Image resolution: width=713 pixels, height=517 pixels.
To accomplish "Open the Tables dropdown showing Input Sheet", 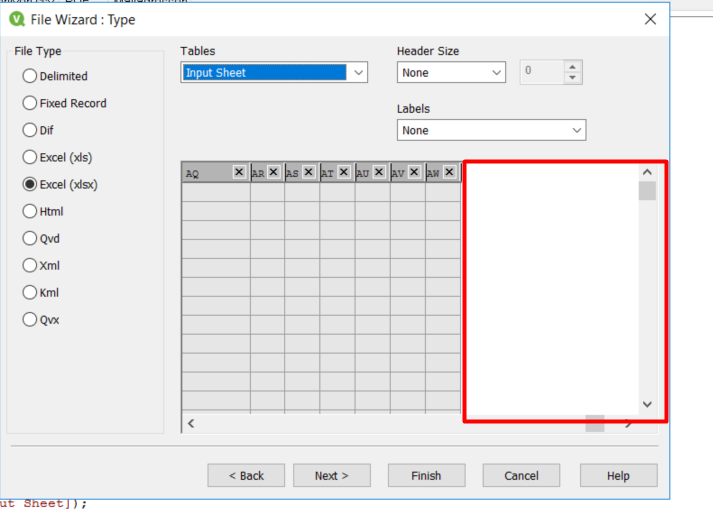I will pos(274,72).
